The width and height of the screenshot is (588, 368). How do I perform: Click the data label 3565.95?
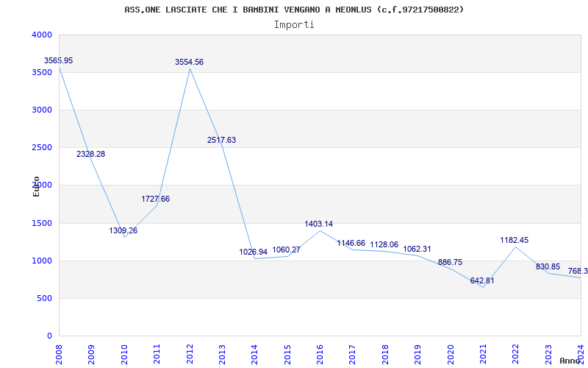point(59,60)
